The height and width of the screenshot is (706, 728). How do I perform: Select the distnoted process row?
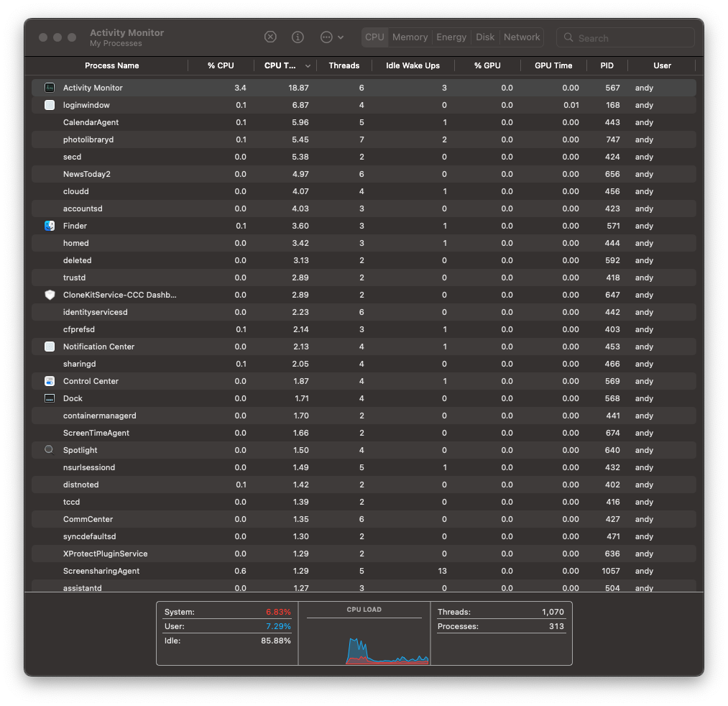[x=364, y=485]
